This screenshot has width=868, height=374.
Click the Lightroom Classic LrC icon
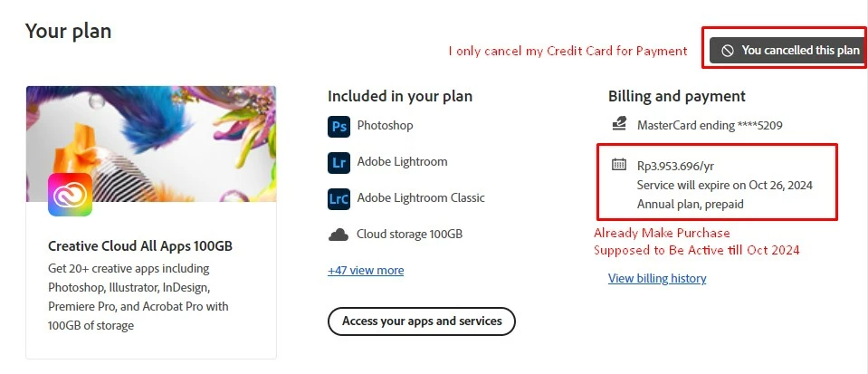pos(339,198)
